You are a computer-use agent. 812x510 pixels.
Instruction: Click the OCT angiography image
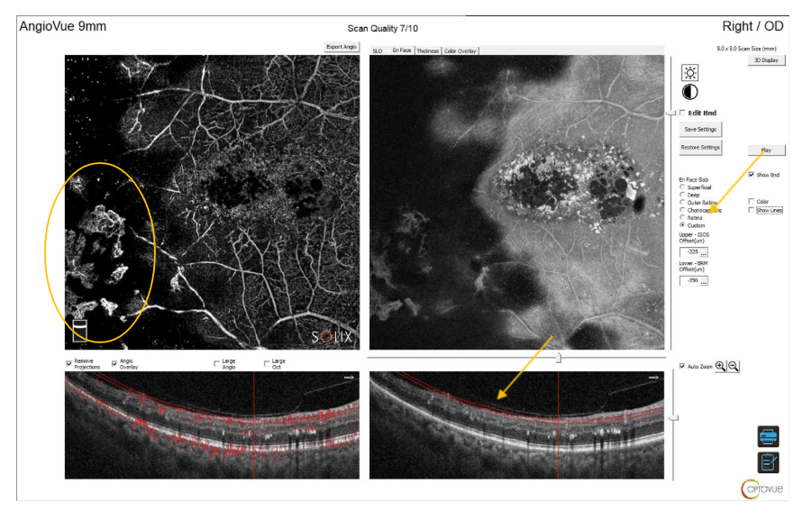212,202
